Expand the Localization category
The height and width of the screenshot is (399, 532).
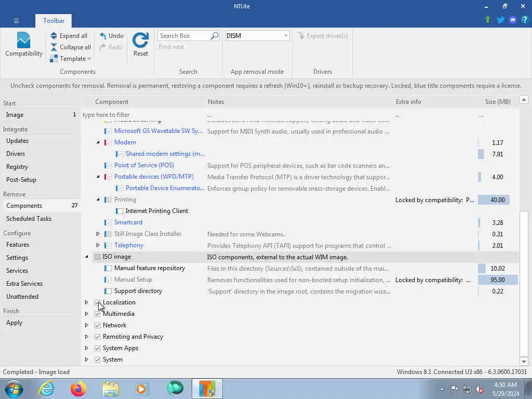tap(87, 302)
